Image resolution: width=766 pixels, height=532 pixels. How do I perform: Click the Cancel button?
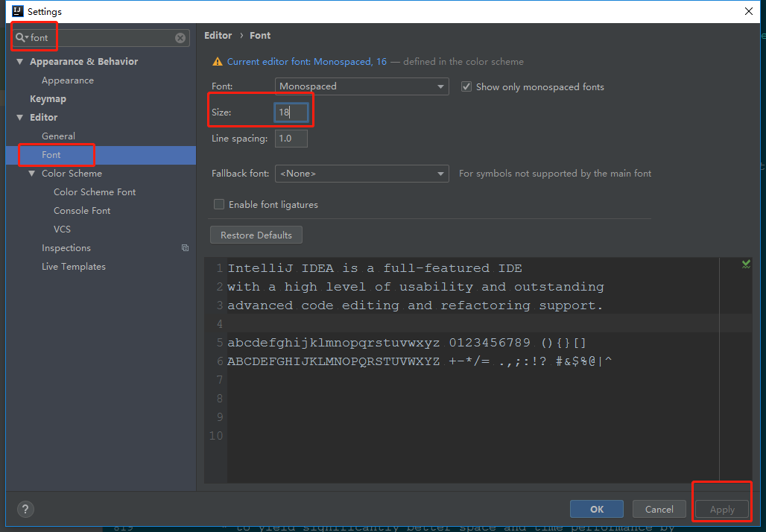click(659, 509)
